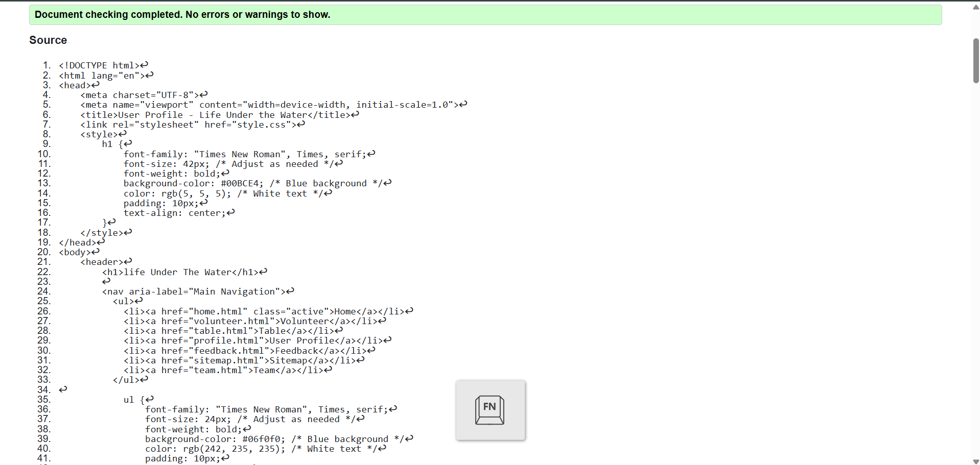Screen dimensions: 980x465
Task: Click the nav aria-label Main Navigation line
Action: (193, 291)
